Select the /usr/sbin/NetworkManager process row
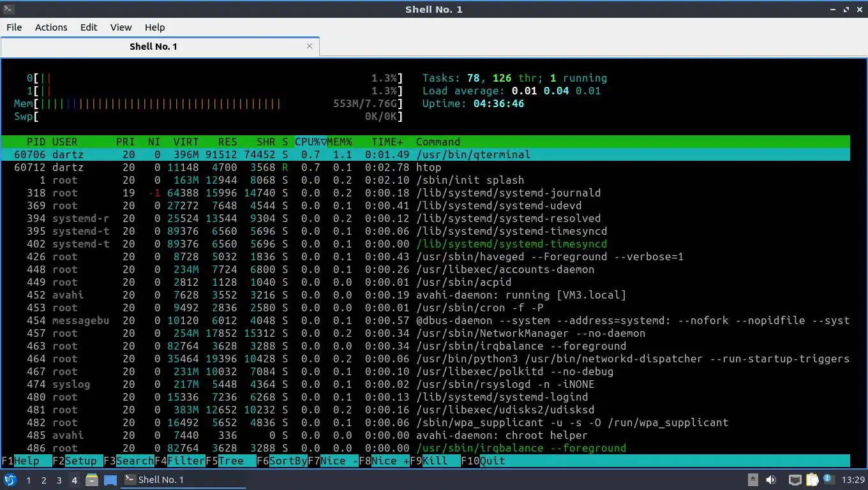Screen dimensions: 868x490 tap(426, 333)
